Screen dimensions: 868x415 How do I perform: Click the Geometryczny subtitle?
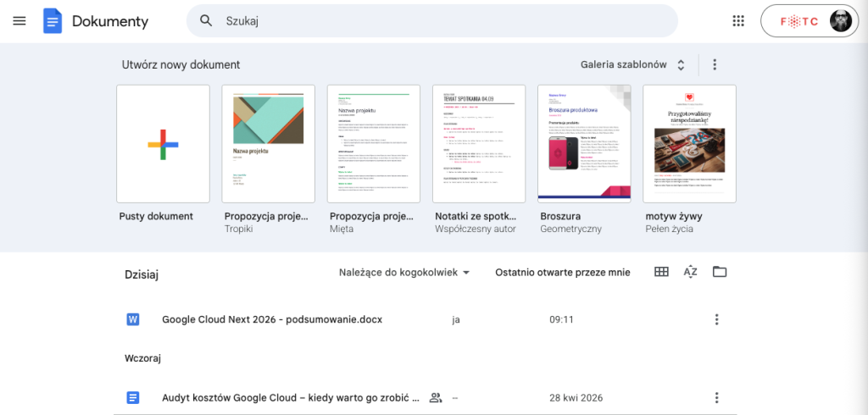(570, 229)
